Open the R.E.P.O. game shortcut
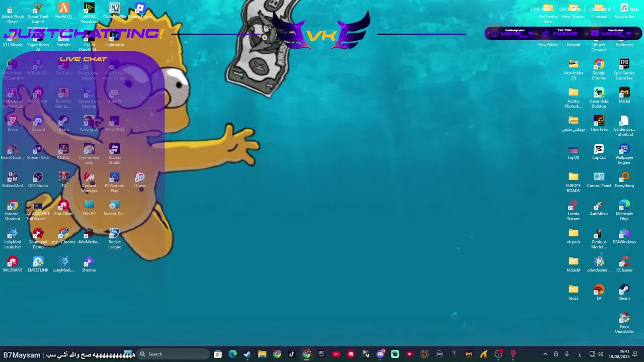 (x=63, y=152)
